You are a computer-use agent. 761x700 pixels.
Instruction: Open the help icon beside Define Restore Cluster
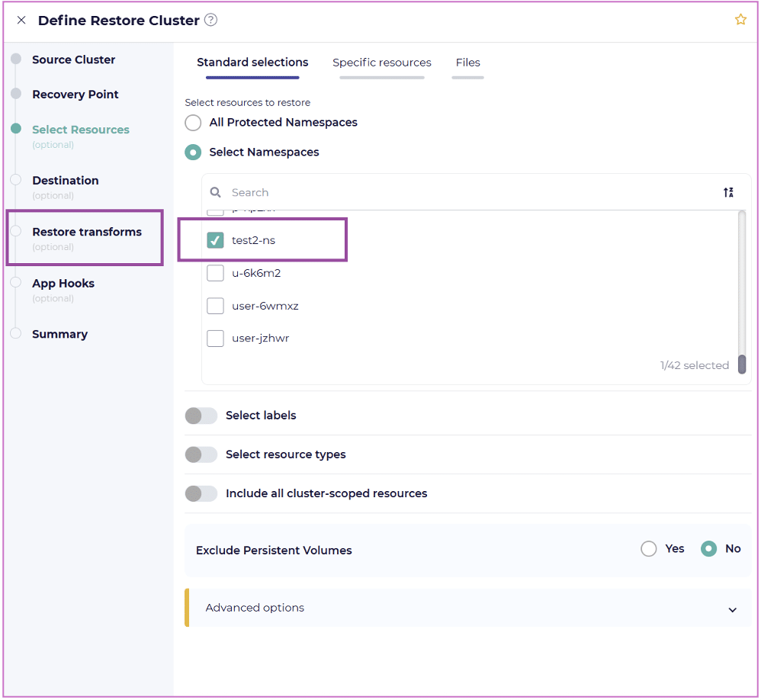click(210, 20)
